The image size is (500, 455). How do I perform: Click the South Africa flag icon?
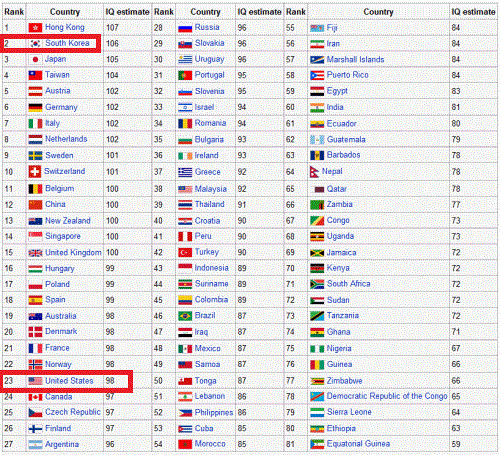[x=317, y=284]
